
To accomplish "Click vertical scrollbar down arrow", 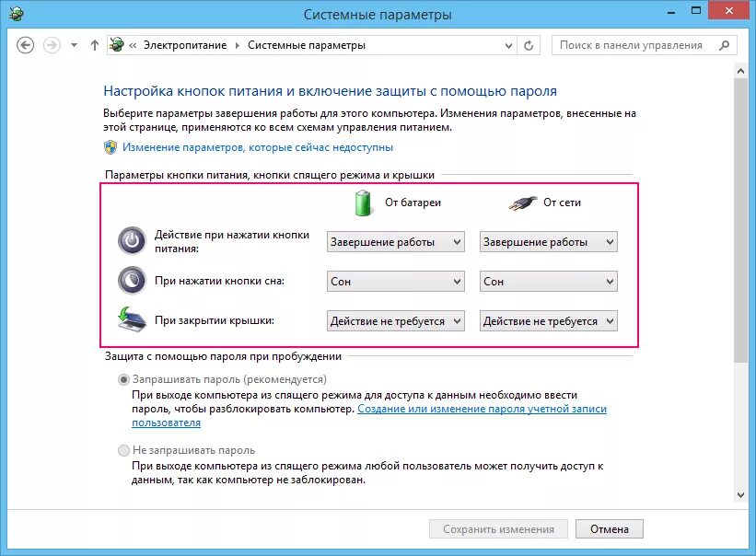I will pyautogui.click(x=741, y=495).
